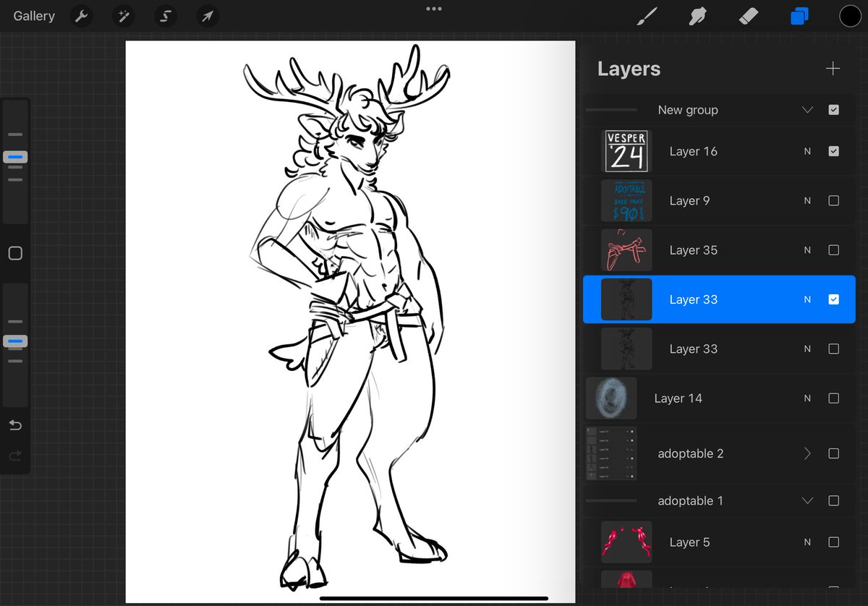868x606 pixels.
Task: Select the Layer 9 name
Action: click(689, 200)
